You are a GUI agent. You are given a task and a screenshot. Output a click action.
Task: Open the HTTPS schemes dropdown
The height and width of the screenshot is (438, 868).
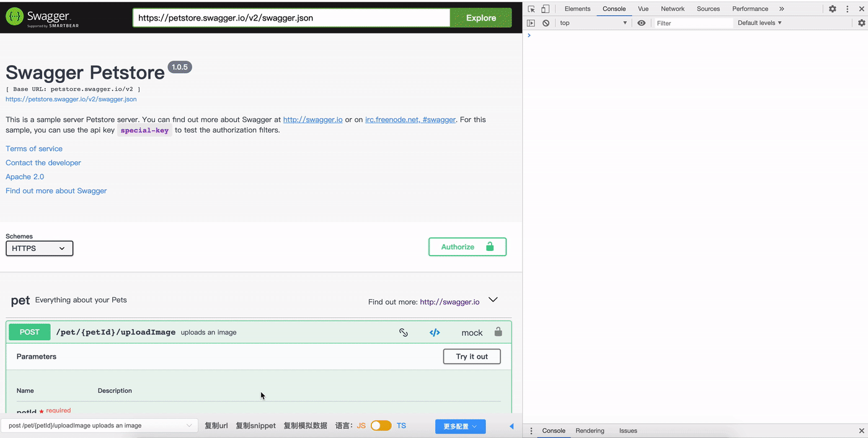(40, 248)
